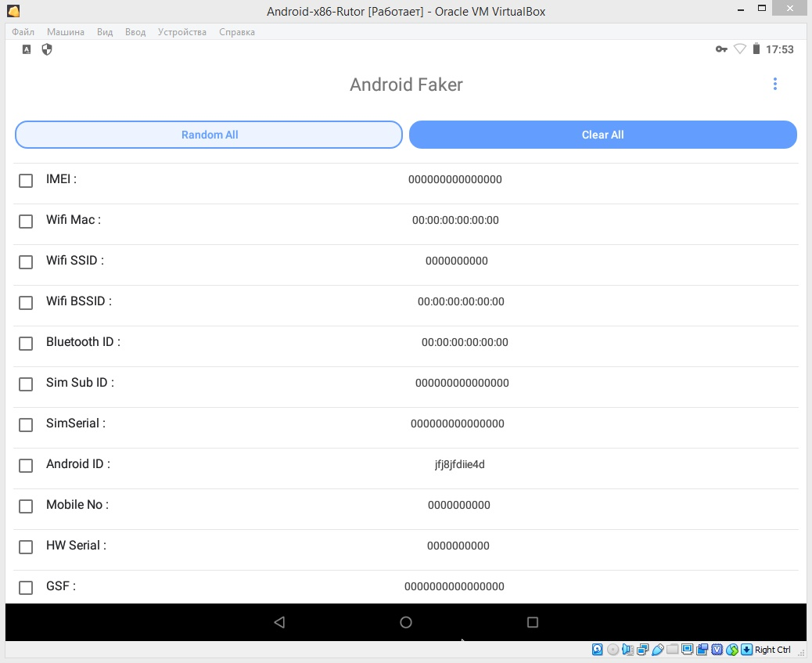Open the Машина menu
This screenshot has width=812, height=663.
tap(66, 32)
